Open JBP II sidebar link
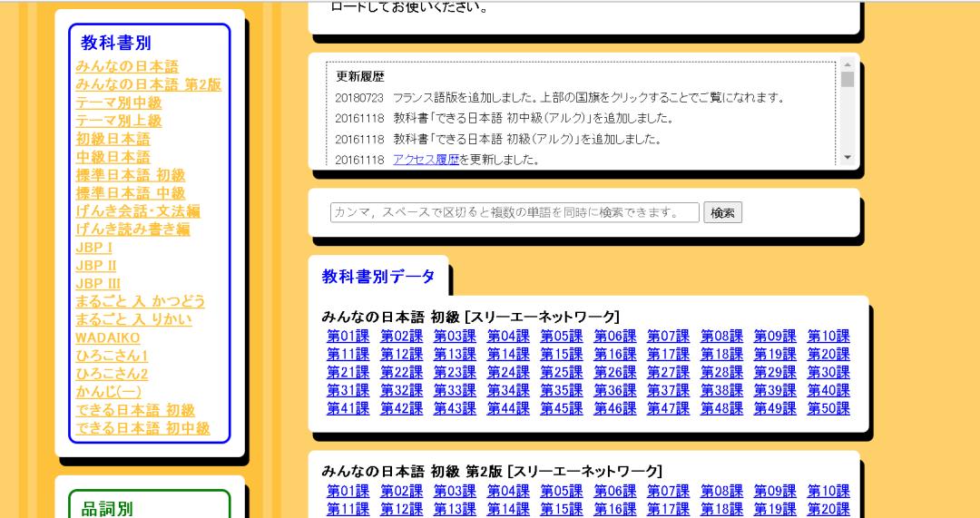 tap(95, 266)
